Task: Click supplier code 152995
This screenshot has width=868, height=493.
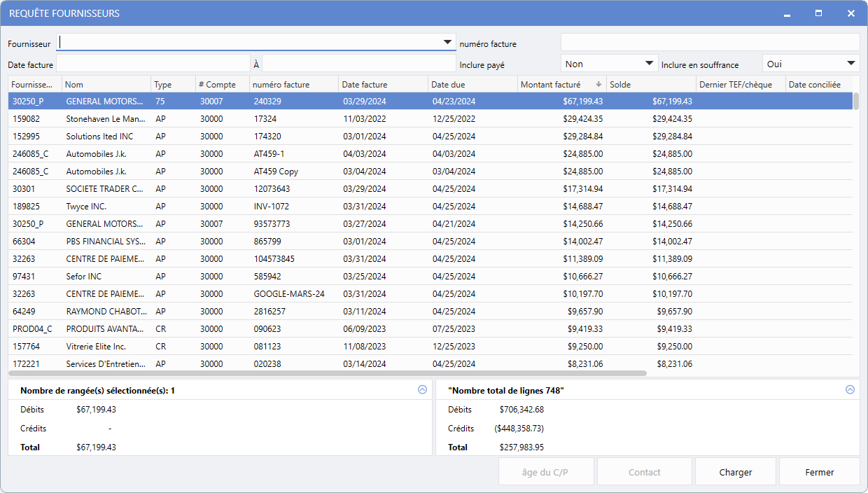Action: point(26,137)
